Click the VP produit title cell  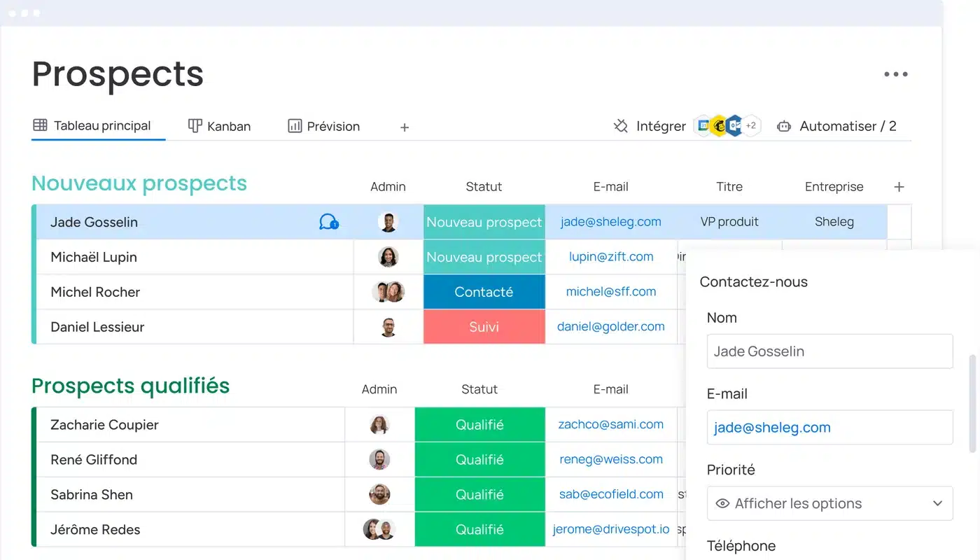click(x=729, y=222)
